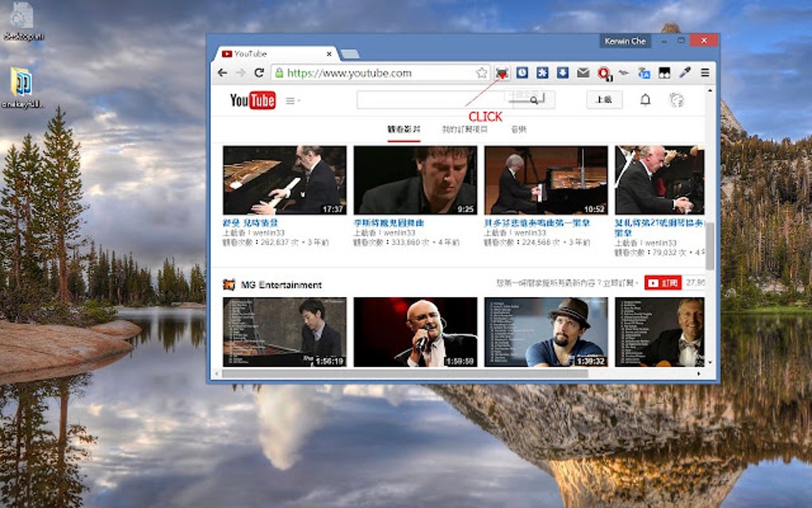The height and width of the screenshot is (508, 812).
Task: Open the translate extension icon
Action: pos(644,72)
